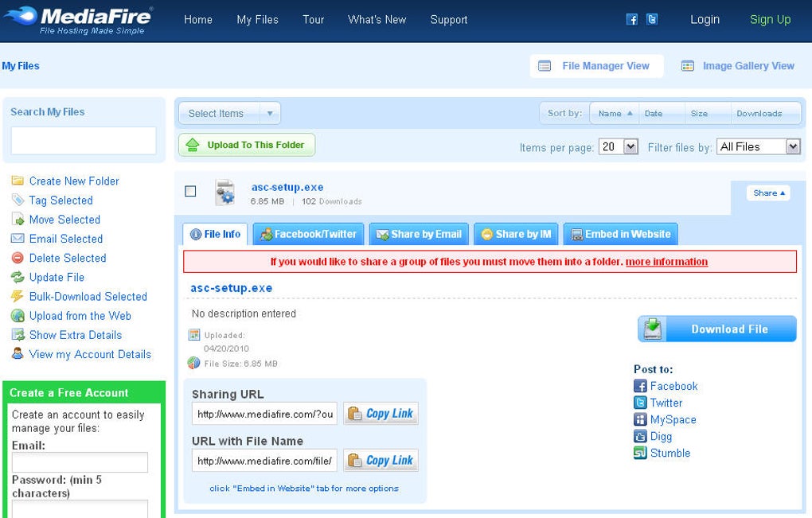
Task: Tick the checkbox beside asc-setup.exe
Action: (190, 192)
